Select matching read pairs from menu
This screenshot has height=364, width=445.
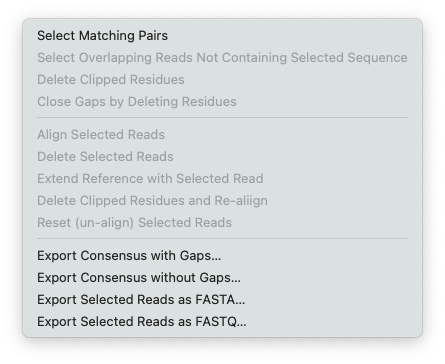click(222, 36)
